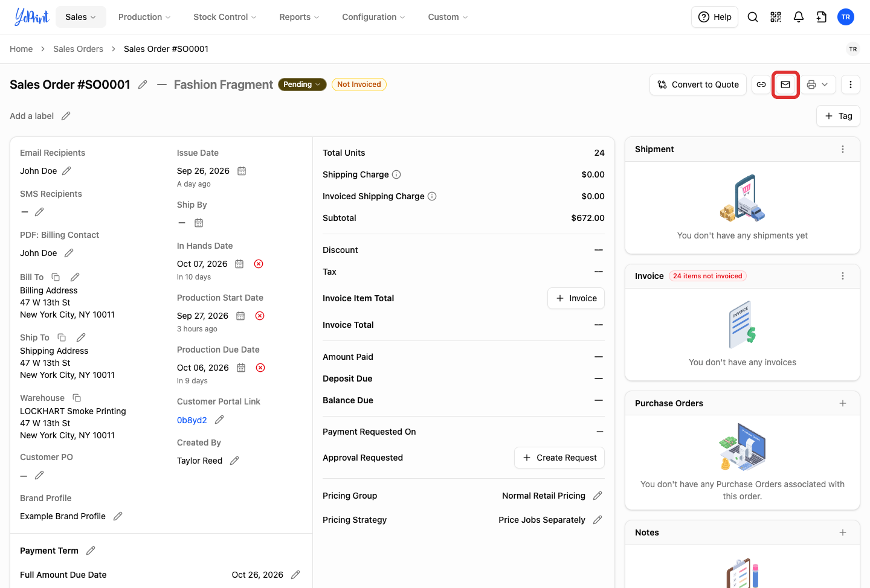The width and height of the screenshot is (870, 588).
Task: Click Create Request button
Action: point(559,458)
